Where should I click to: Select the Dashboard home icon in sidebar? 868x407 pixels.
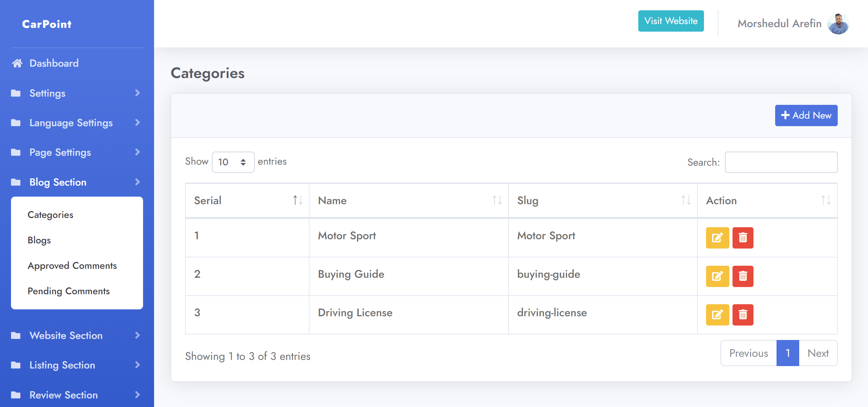pyautogui.click(x=17, y=63)
